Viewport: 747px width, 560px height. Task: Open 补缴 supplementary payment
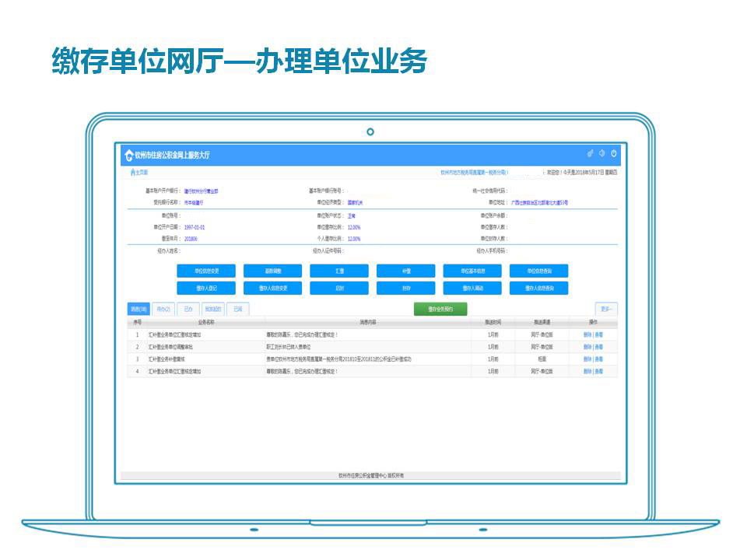(x=406, y=271)
